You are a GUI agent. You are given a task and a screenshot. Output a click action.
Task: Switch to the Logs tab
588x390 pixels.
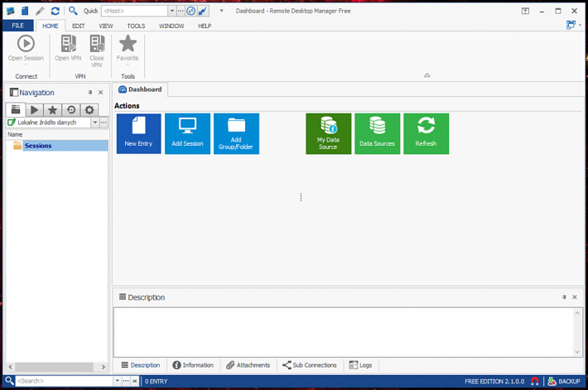tap(361, 365)
